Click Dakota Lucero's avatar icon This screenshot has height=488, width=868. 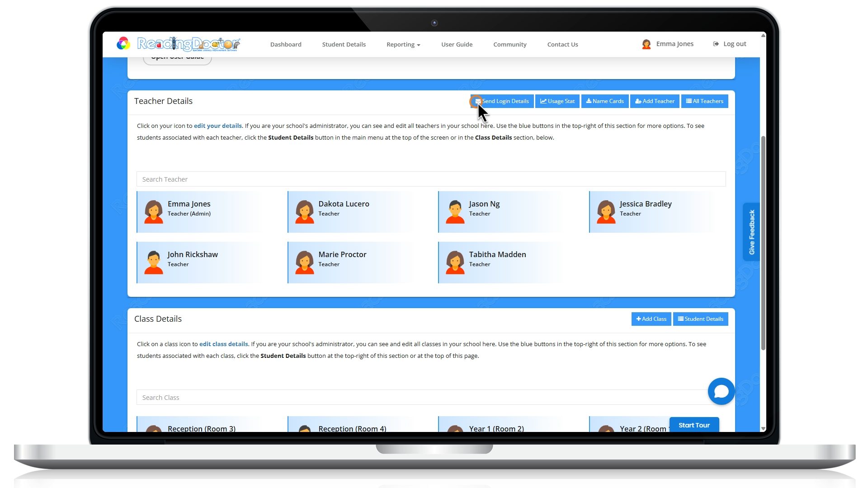click(x=304, y=212)
